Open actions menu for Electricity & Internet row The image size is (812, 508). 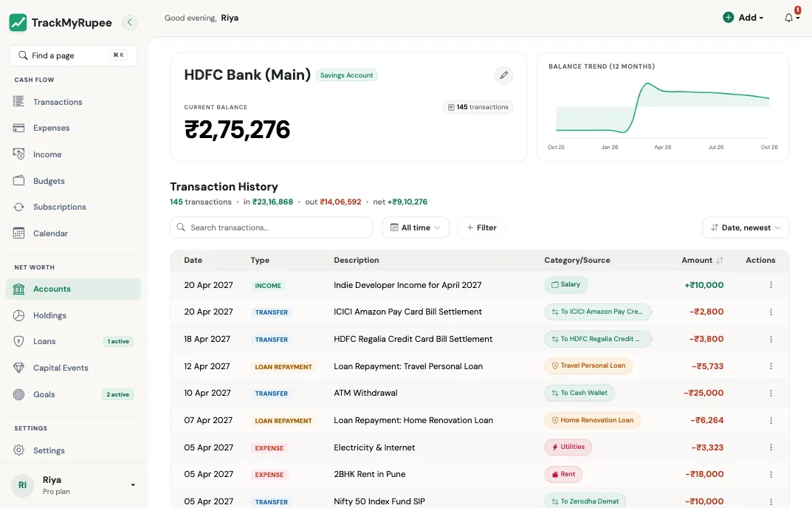(771, 447)
